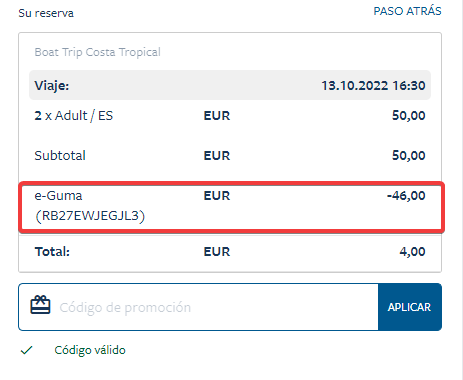Click the e-Guma discount label

58,196
